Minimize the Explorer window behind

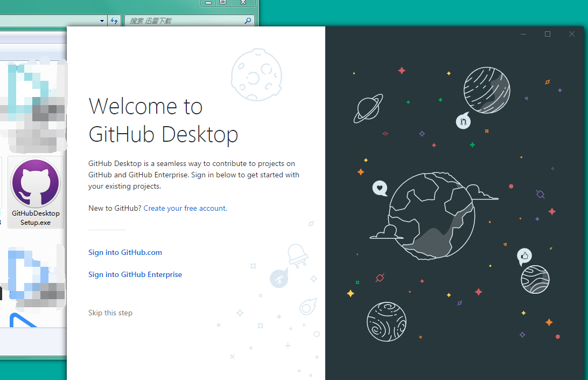[x=208, y=2]
